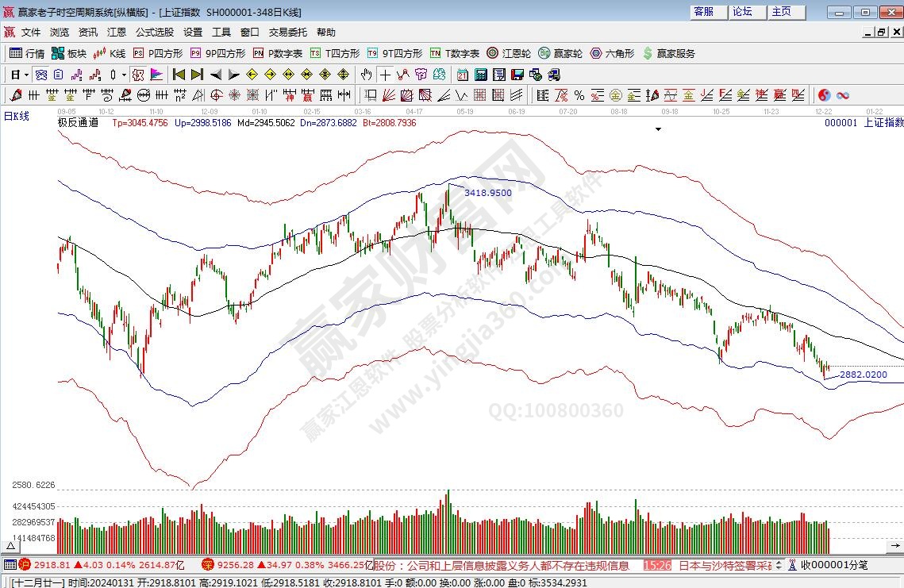Click the yin-yang symbol icon
Image resolution: width=904 pixels, height=588 pixels.
pos(825,95)
